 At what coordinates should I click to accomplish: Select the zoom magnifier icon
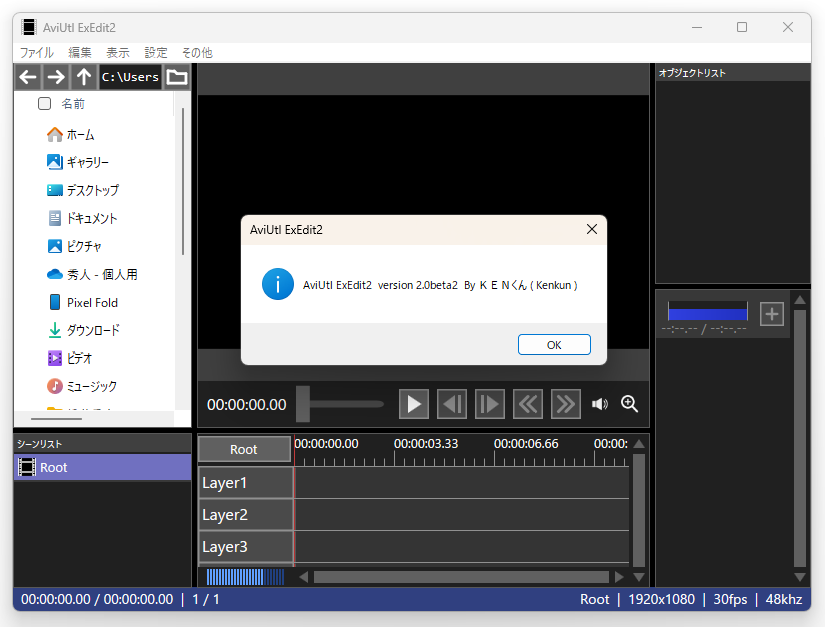pyautogui.click(x=629, y=404)
